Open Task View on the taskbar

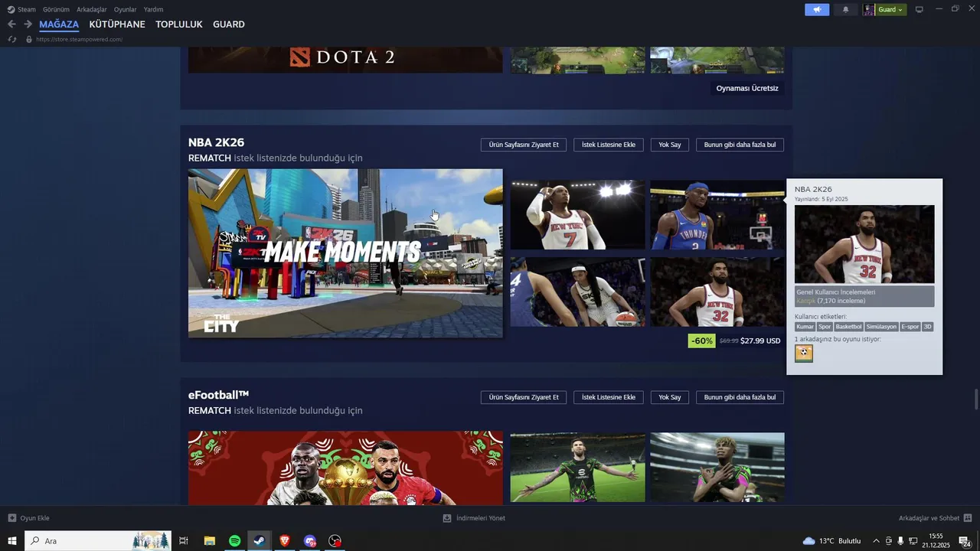click(184, 541)
